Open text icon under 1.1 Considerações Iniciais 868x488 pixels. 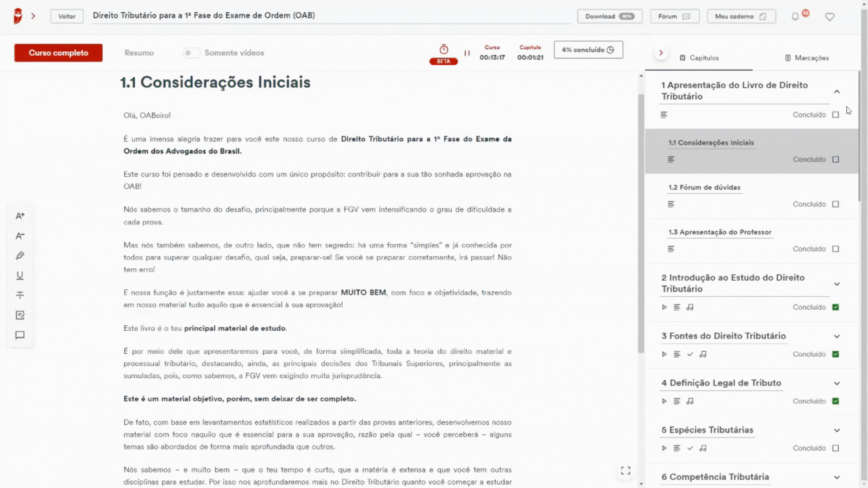(671, 160)
